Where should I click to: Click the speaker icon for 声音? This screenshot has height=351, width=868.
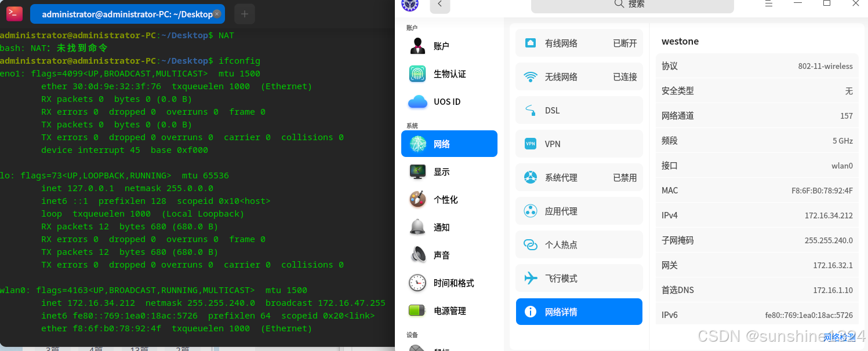pos(417,255)
